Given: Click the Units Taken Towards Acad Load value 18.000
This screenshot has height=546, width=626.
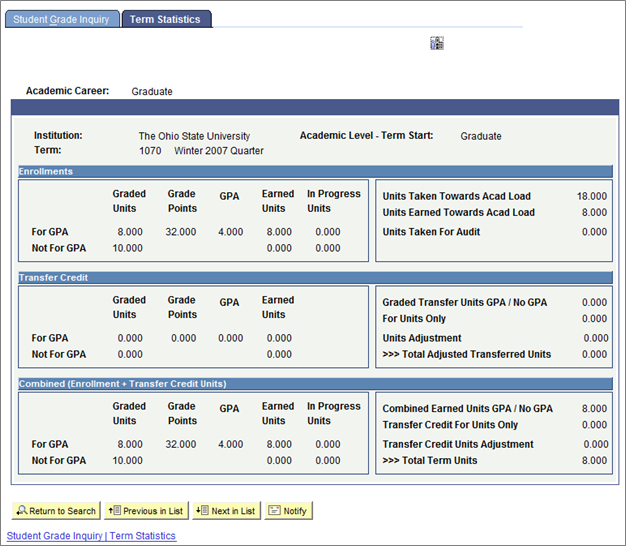Looking at the screenshot, I should (x=592, y=196).
